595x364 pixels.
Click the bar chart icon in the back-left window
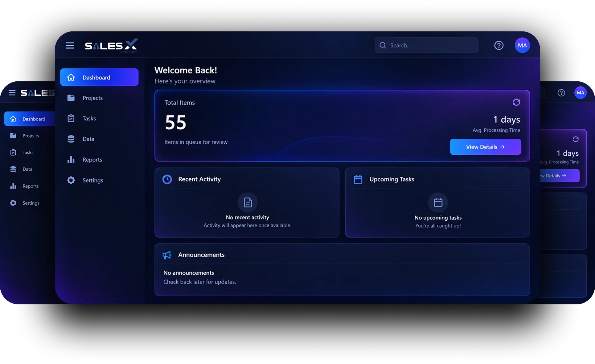(x=13, y=186)
